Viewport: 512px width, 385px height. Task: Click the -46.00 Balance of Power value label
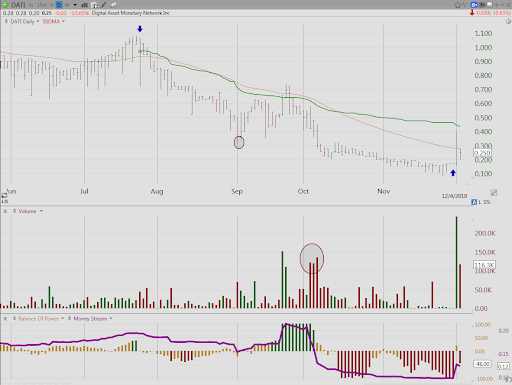(482, 364)
